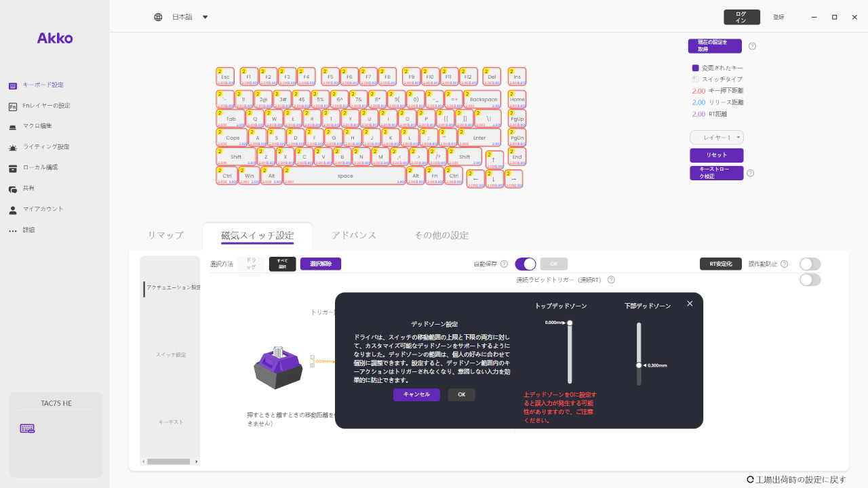Open マイアカウント in the sidebar

pyautogui.click(x=43, y=209)
